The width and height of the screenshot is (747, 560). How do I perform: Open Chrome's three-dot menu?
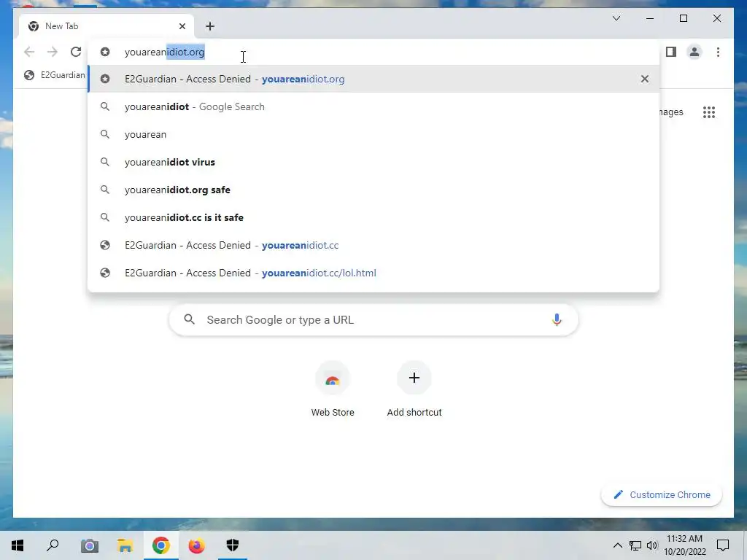[718, 52]
